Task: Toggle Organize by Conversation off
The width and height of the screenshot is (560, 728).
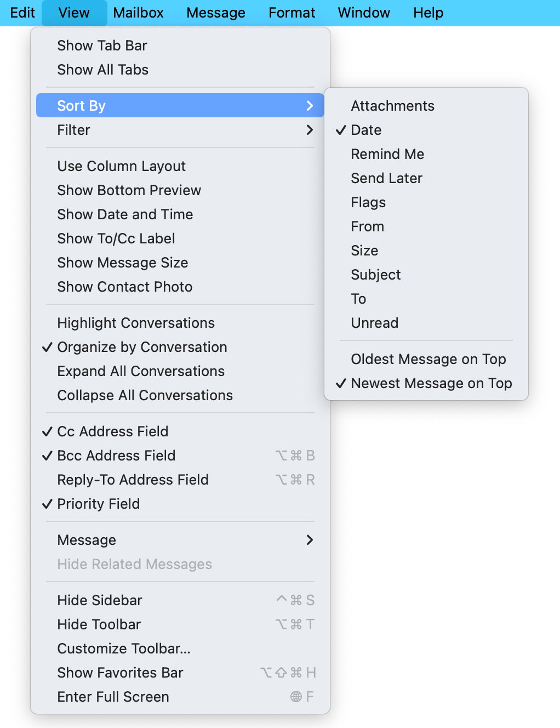Action: tap(142, 347)
